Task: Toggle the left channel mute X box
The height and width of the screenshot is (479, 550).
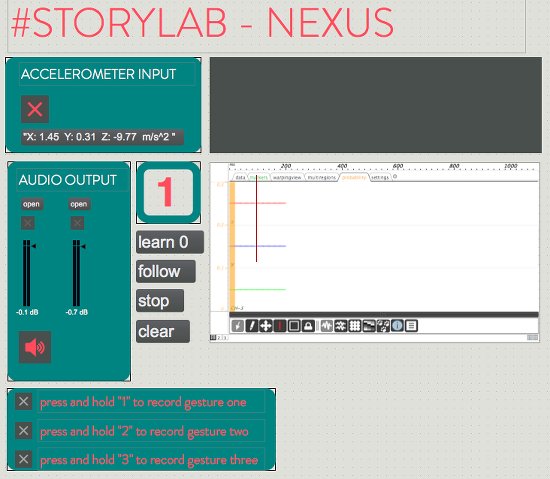Action: click(x=28, y=223)
